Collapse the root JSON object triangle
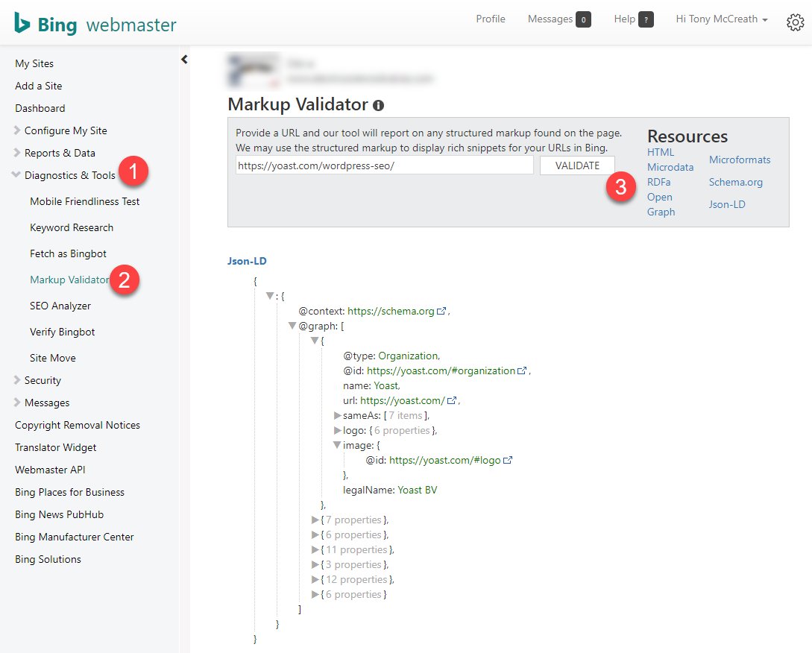Screen dimensions: 812x653 click(x=270, y=296)
